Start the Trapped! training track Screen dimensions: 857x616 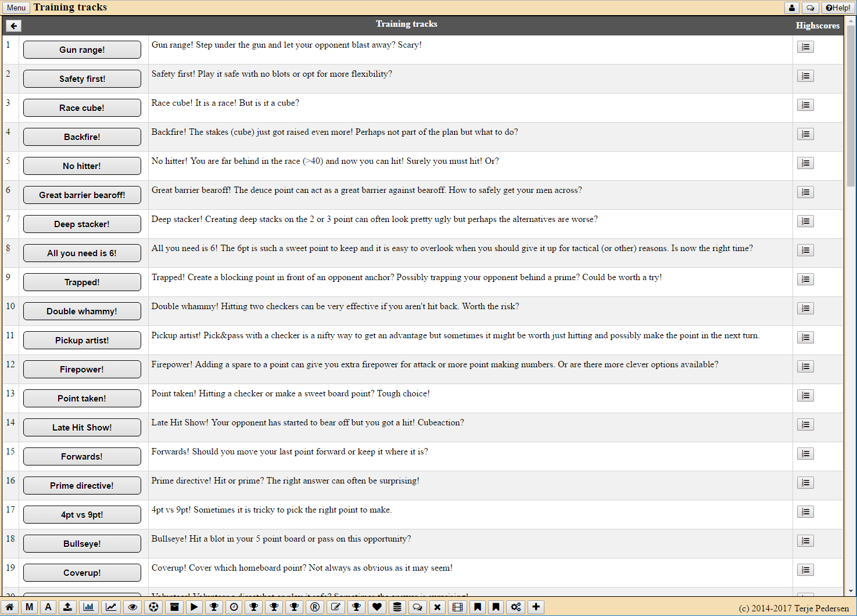(x=82, y=282)
